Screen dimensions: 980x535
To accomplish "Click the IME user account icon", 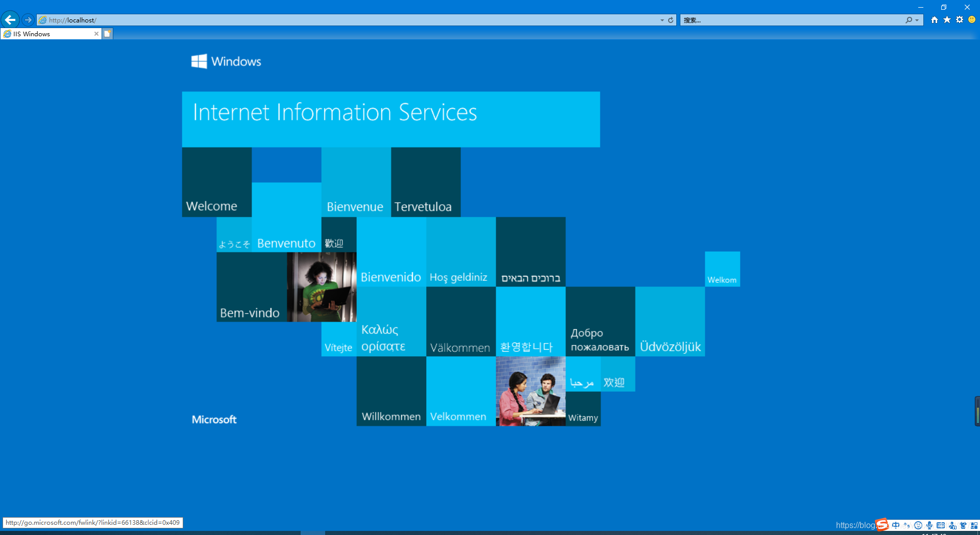I will (952, 525).
